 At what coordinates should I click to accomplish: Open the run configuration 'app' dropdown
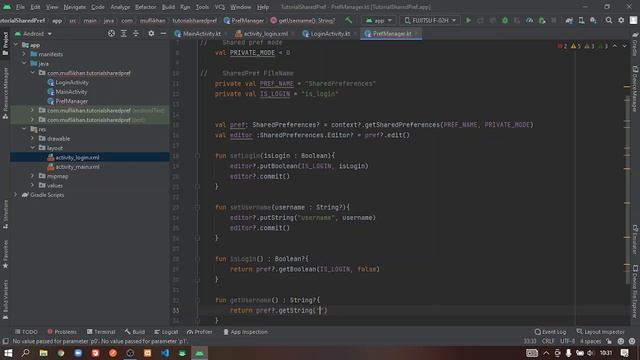[379, 20]
